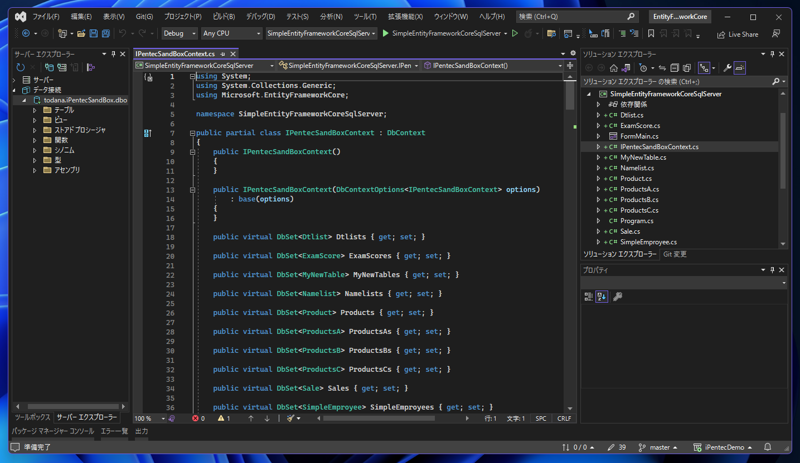Collapse the constructor at line 9
This screenshot has width=800, height=463.
pos(192,152)
